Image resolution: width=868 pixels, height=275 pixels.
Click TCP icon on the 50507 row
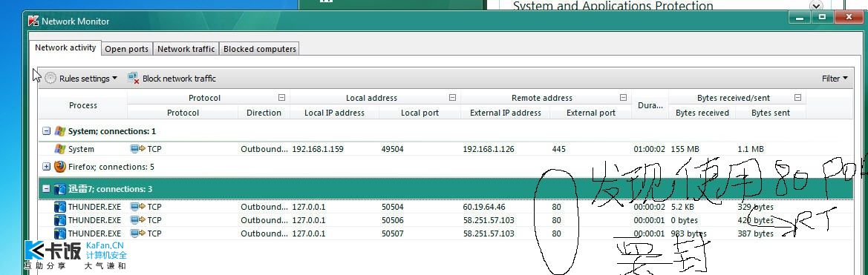(x=138, y=233)
